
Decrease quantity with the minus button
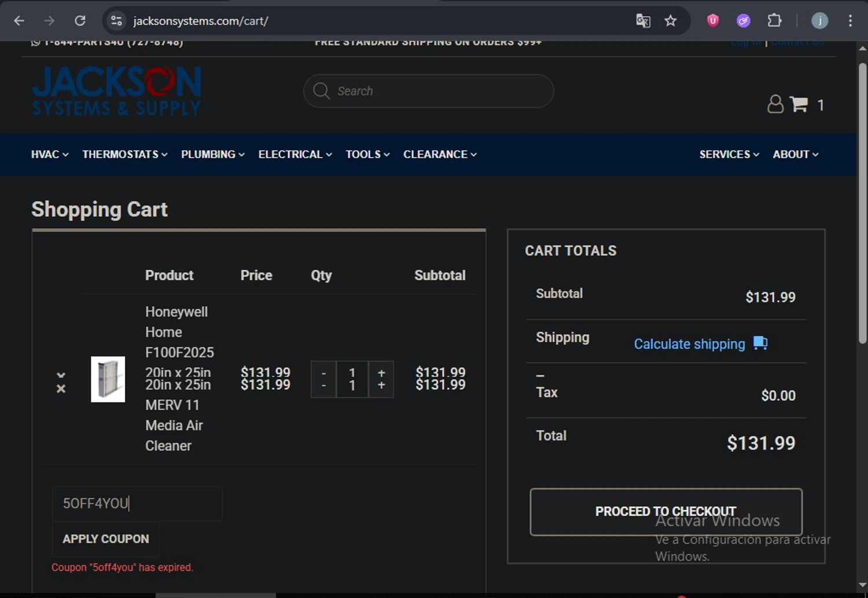[323, 379]
